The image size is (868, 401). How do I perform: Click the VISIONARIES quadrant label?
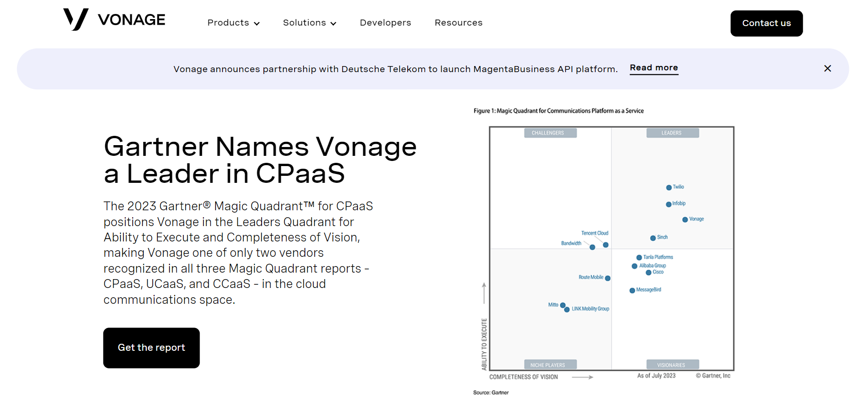[x=673, y=365]
